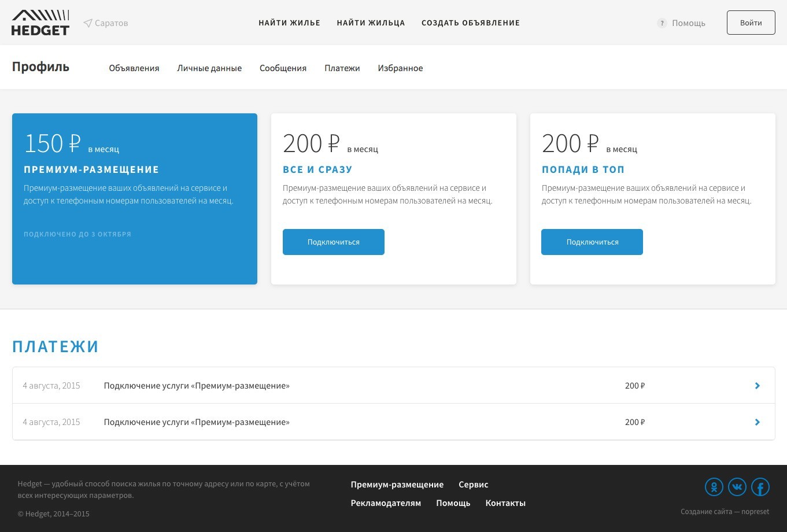Screen dimensions: 787x532
Task: Click the Saratov location arrow icon
Action: 87,23
